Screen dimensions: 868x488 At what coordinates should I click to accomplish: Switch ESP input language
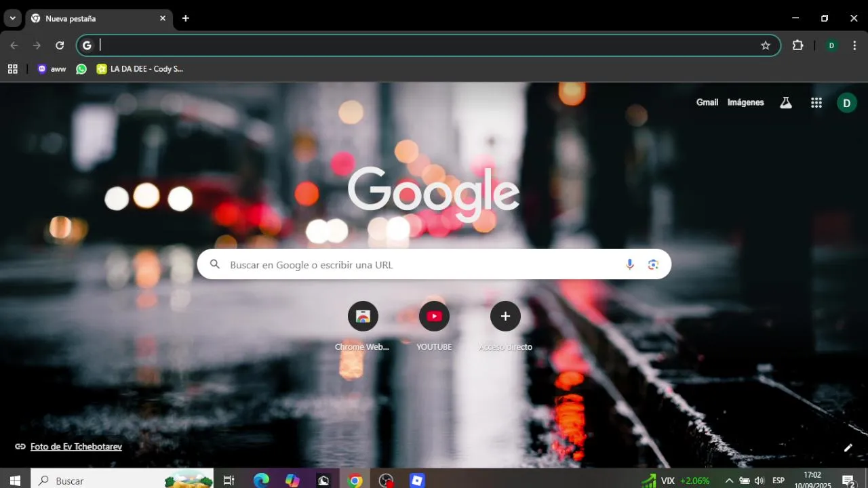pos(778,481)
